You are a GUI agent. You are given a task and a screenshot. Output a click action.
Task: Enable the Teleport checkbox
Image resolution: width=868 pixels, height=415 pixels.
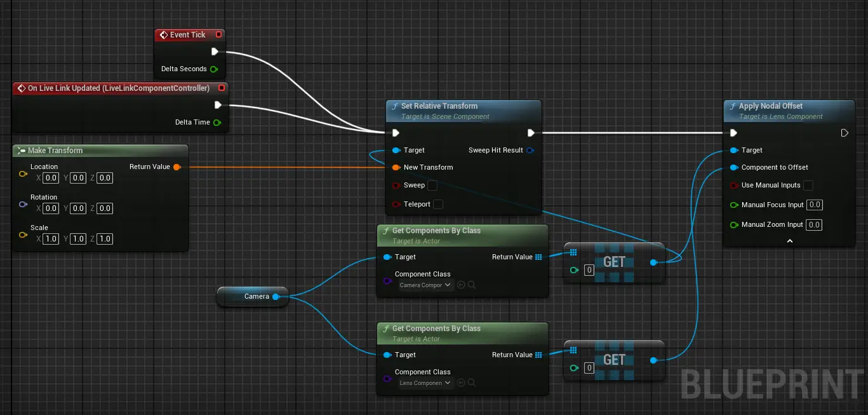(x=437, y=205)
